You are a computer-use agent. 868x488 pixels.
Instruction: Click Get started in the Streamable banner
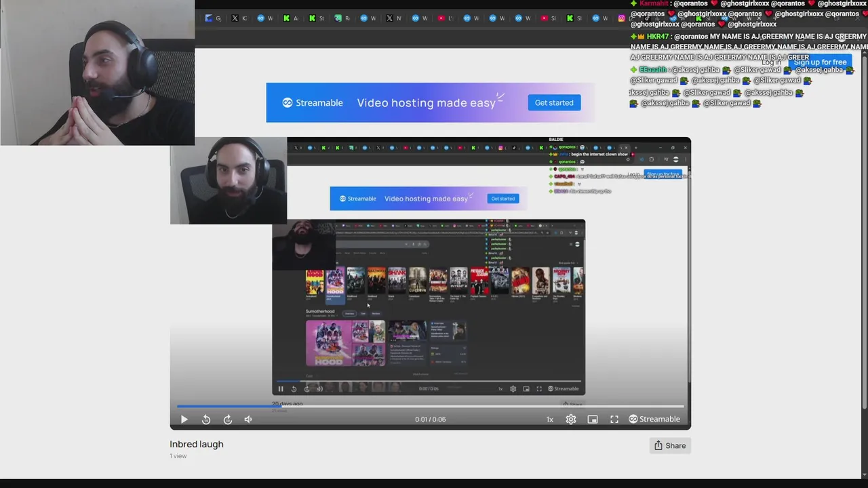[554, 102]
